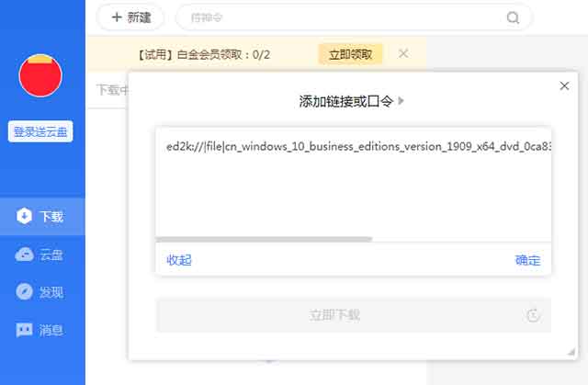Image resolution: width=588 pixels, height=385 pixels.
Task: Select the 下载中 tab behind the dialog
Action: [x=112, y=90]
